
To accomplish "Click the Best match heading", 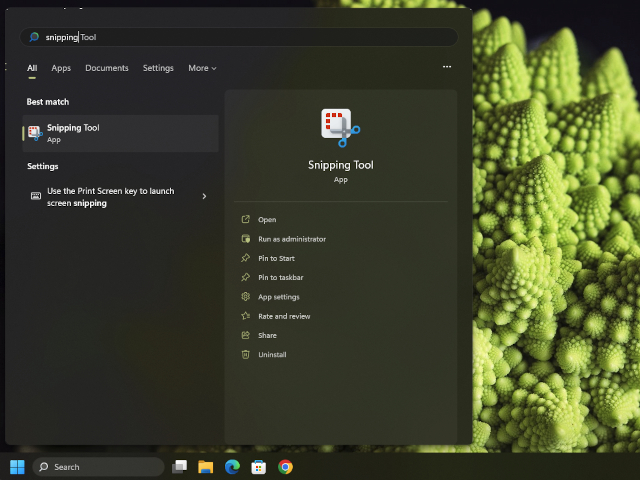I will (x=48, y=102).
